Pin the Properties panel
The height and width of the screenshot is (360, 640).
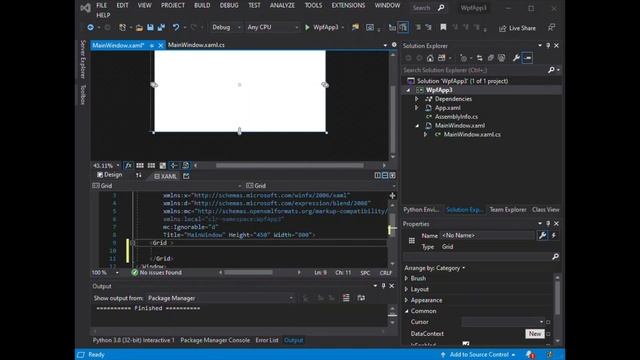pos(548,224)
